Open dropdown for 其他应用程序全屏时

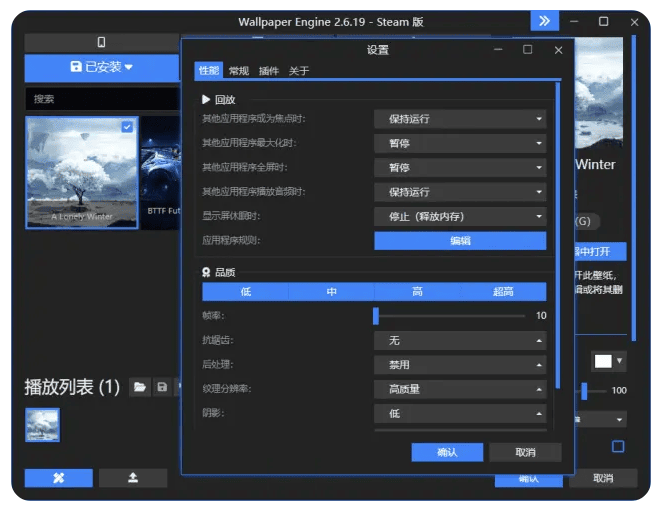[x=460, y=167]
